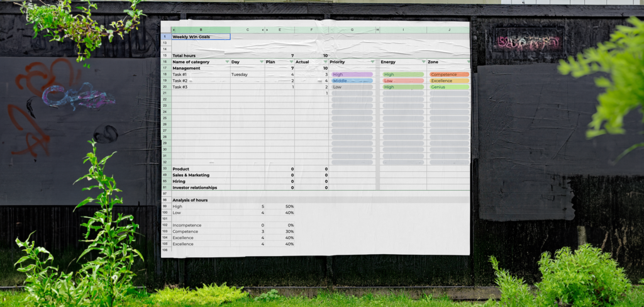Screen dimensions: 644x307
Task: Open filter for Zone column
Action: 468,62
